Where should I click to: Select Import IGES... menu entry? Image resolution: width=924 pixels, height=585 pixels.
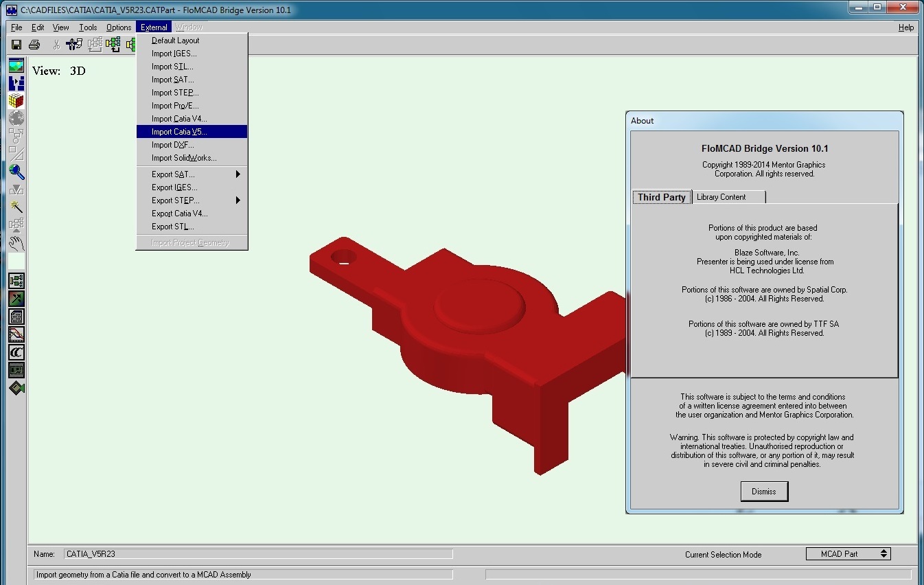coord(192,54)
